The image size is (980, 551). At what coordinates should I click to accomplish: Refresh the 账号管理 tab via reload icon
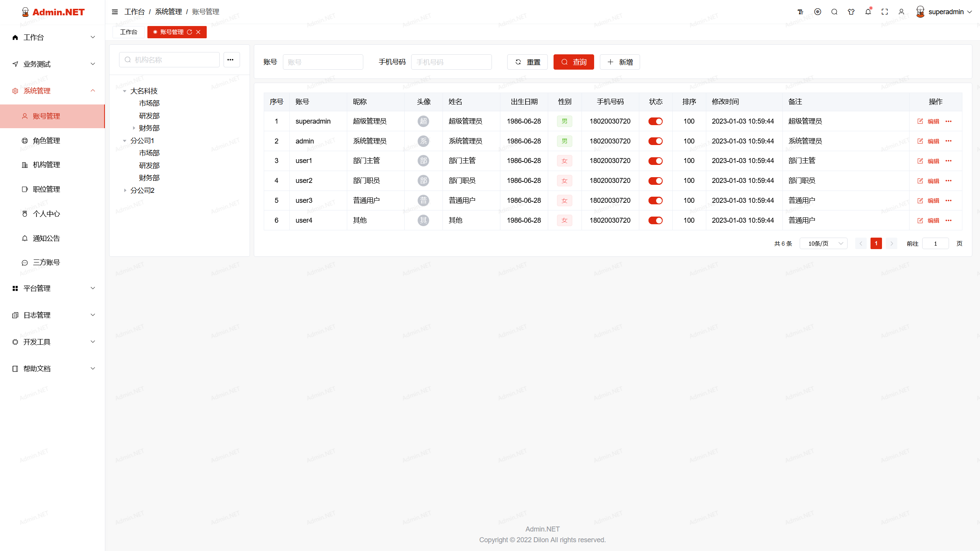point(189,32)
